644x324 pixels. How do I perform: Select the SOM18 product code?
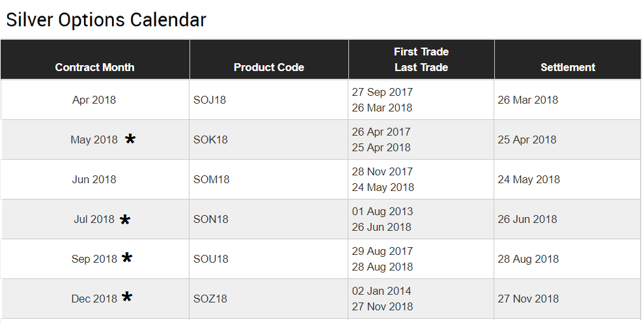coord(211,180)
